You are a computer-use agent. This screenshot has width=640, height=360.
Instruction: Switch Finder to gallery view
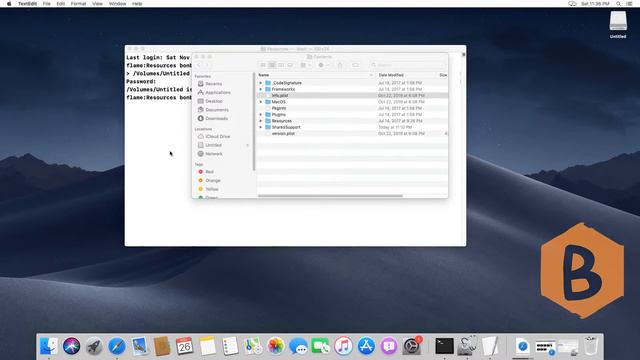(290, 65)
